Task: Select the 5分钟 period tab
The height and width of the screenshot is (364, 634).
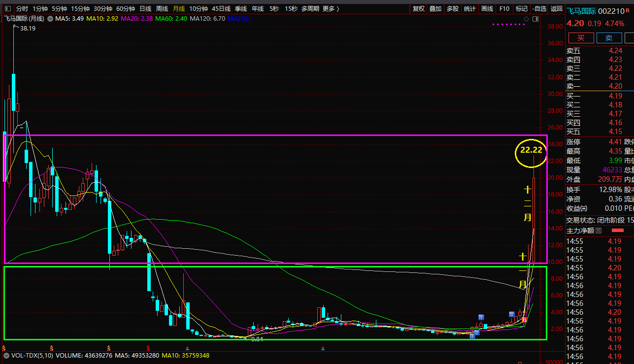Action: [x=60, y=9]
